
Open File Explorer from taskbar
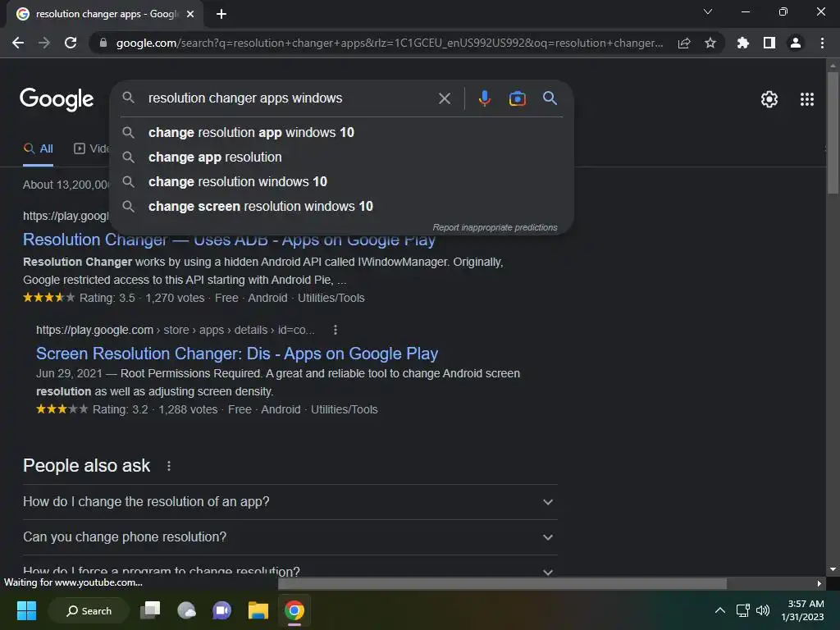258,610
